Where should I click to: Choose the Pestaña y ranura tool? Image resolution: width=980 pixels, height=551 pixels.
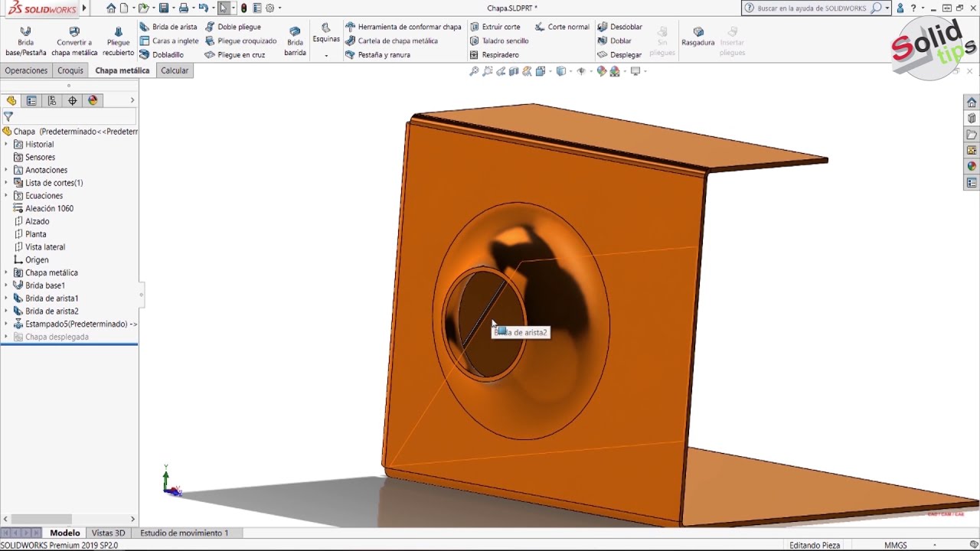coord(377,55)
